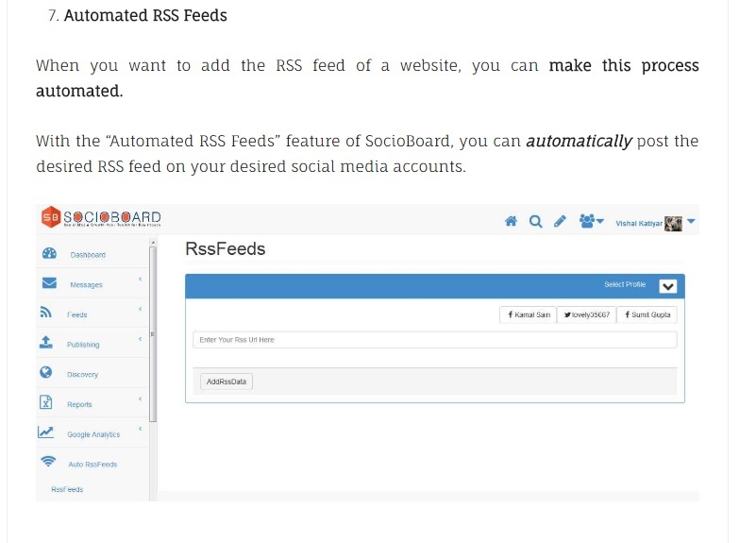This screenshot has width=756, height=543.
Task: Select Sumit Gupta Facebook profile
Action: tap(647, 314)
